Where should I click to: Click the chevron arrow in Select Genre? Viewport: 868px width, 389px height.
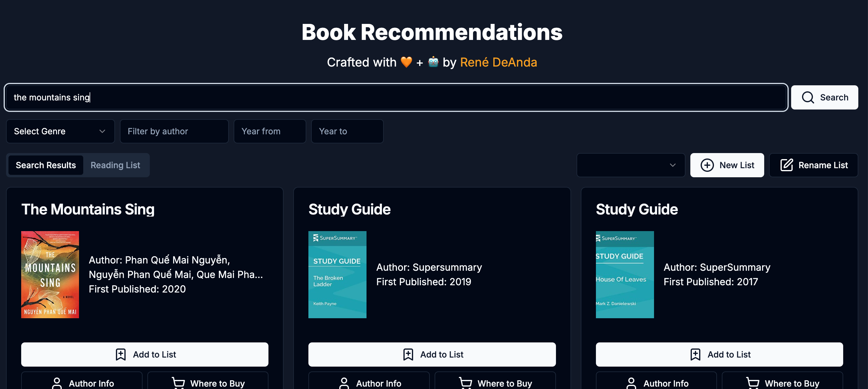point(102,131)
